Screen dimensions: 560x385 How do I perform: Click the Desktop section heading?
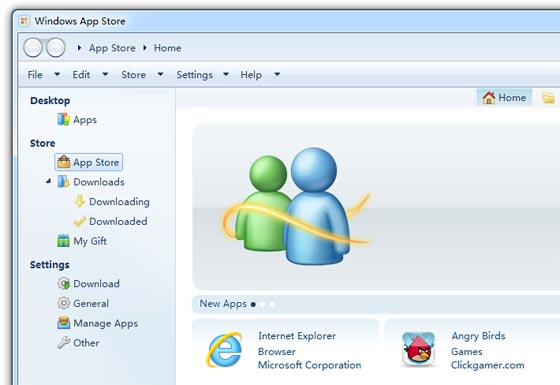pyautogui.click(x=50, y=101)
